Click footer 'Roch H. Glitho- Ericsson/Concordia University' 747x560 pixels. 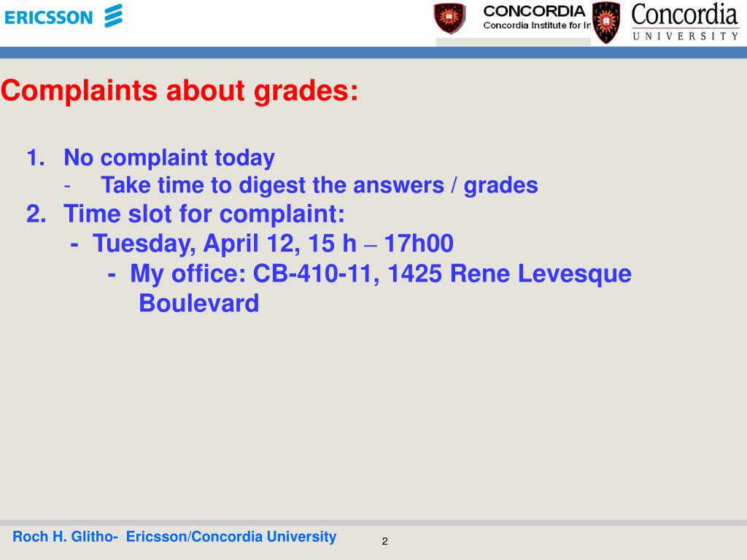coord(174,537)
